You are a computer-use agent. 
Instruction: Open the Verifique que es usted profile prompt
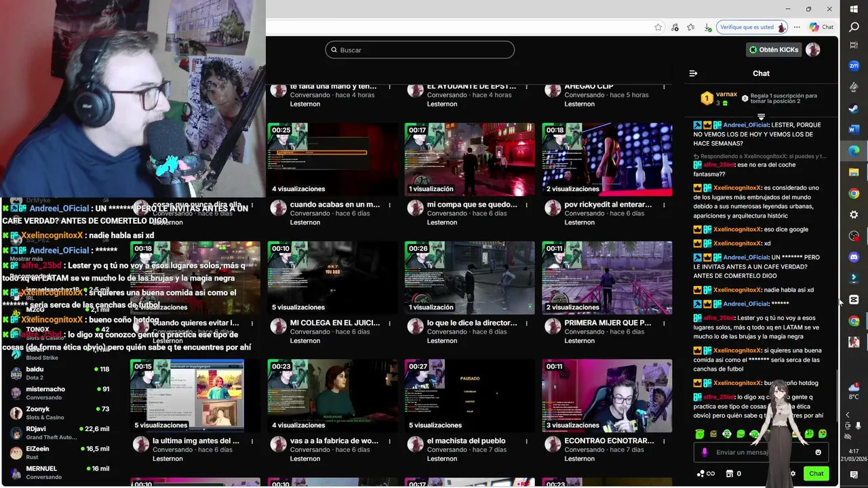(x=752, y=27)
